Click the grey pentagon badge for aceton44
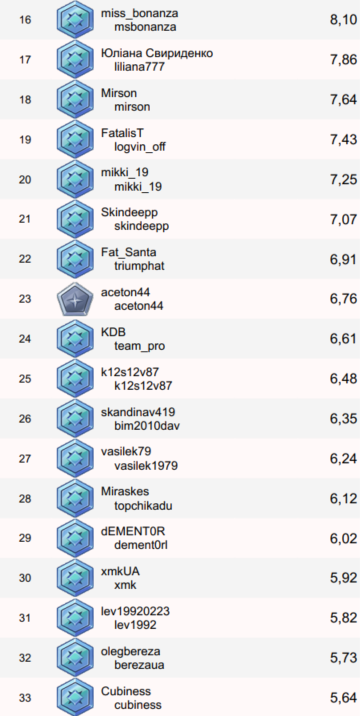The image size is (360, 716). (75, 299)
